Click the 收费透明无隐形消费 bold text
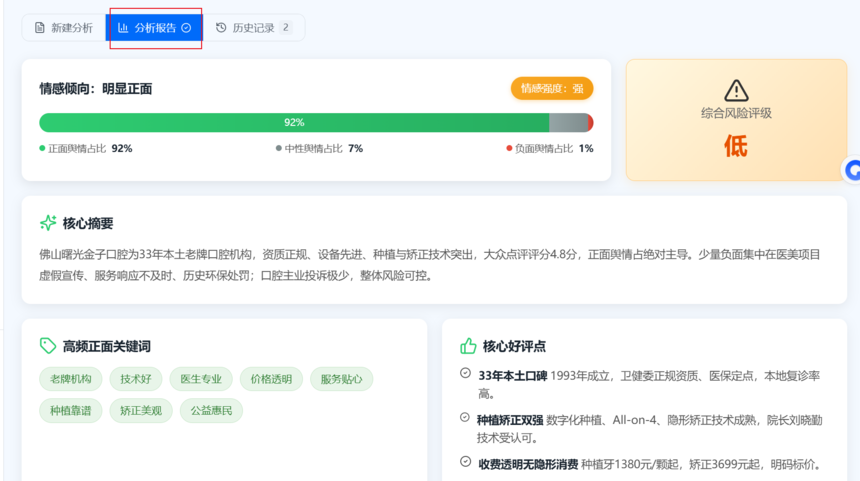 pos(528,465)
